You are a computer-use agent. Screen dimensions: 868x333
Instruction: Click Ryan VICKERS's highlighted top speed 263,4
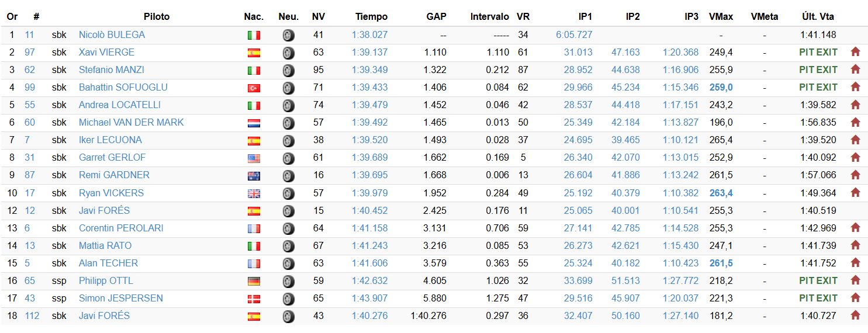coord(721,193)
